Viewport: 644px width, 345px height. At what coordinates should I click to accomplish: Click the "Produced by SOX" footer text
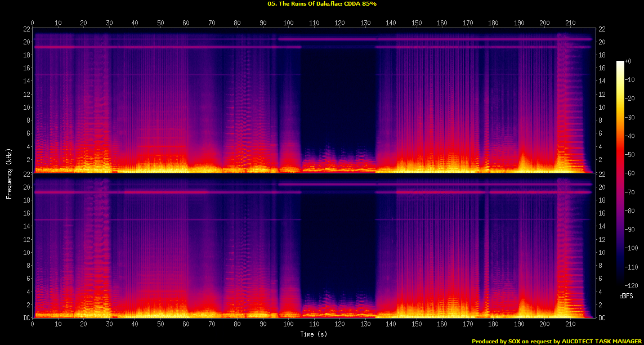497,341
